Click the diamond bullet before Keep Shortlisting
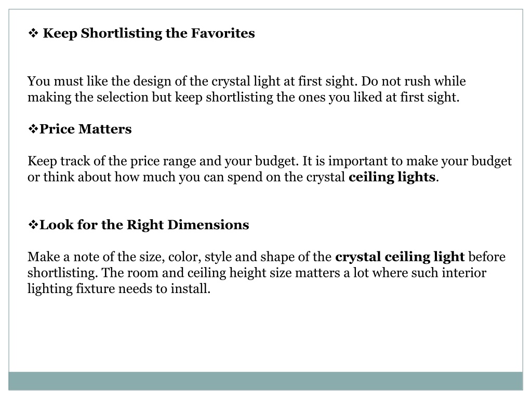Viewport: 532px width, 399px height. (33, 33)
